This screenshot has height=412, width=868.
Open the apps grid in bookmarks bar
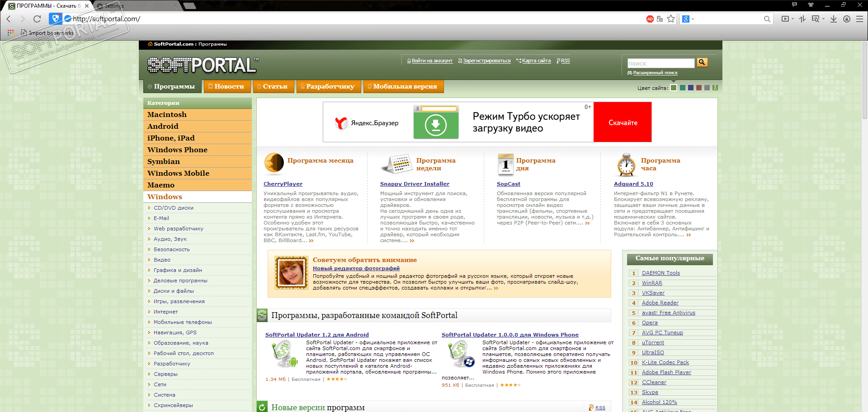tap(10, 33)
